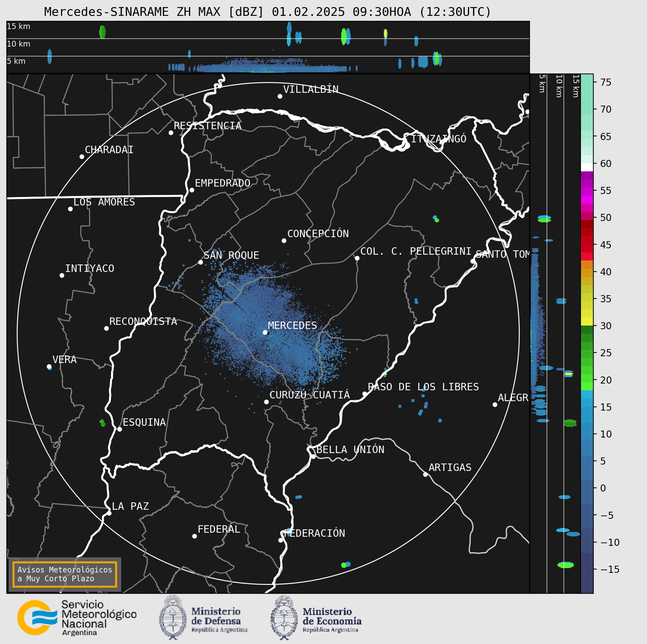Click the SAN ROQUE city dot

pyautogui.click(x=200, y=262)
